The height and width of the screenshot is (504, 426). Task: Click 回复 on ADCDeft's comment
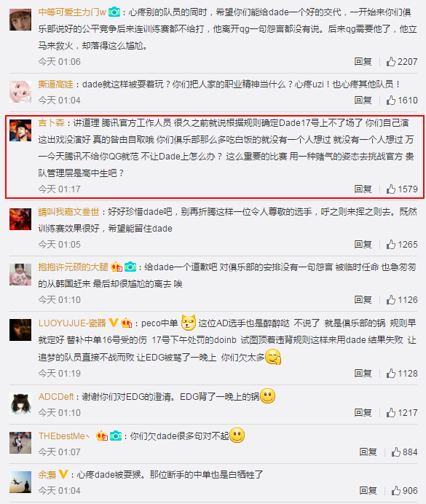tap(363, 413)
